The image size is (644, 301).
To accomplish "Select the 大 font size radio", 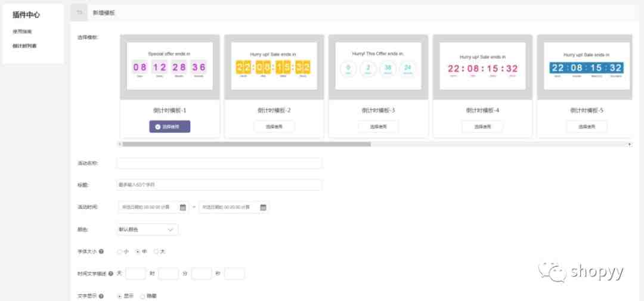I will pos(156,252).
